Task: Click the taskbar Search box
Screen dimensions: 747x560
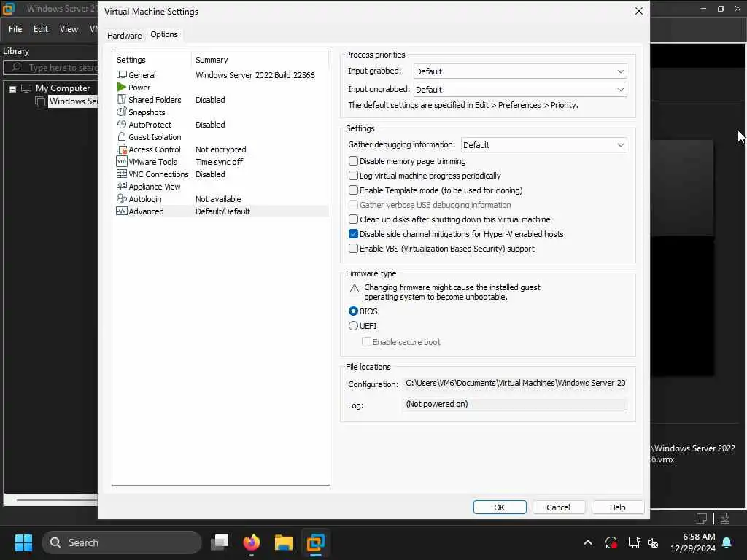Action: pos(122,542)
